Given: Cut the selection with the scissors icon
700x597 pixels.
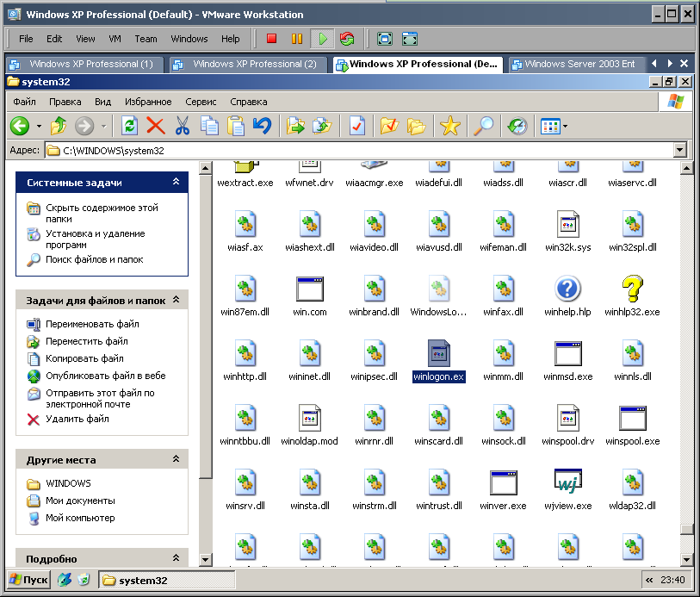Looking at the screenshot, I should pyautogui.click(x=183, y=126).
